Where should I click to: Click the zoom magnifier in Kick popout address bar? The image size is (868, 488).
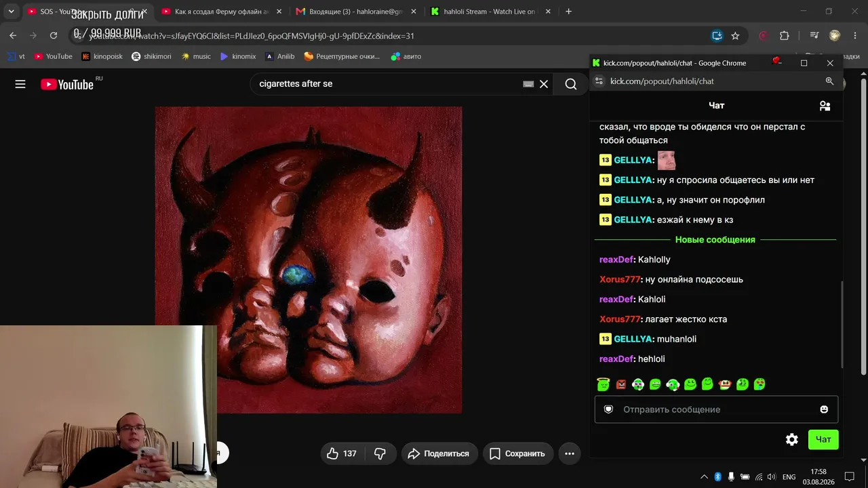click(x=829, y=81)
